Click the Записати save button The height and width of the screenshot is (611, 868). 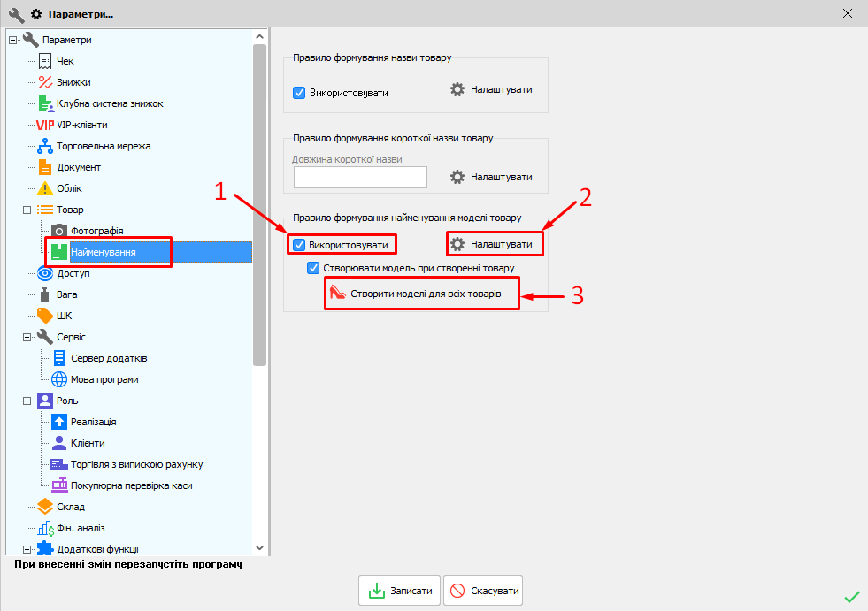point(399,591)
